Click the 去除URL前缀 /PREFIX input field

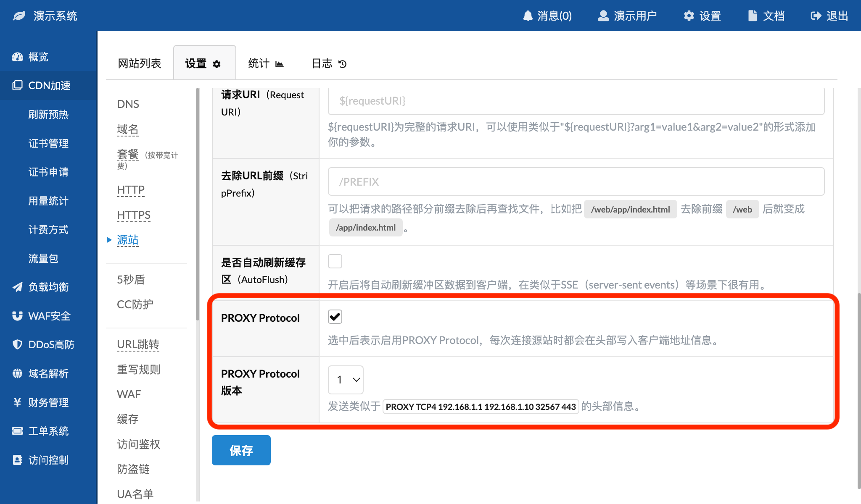click(576, 181)
